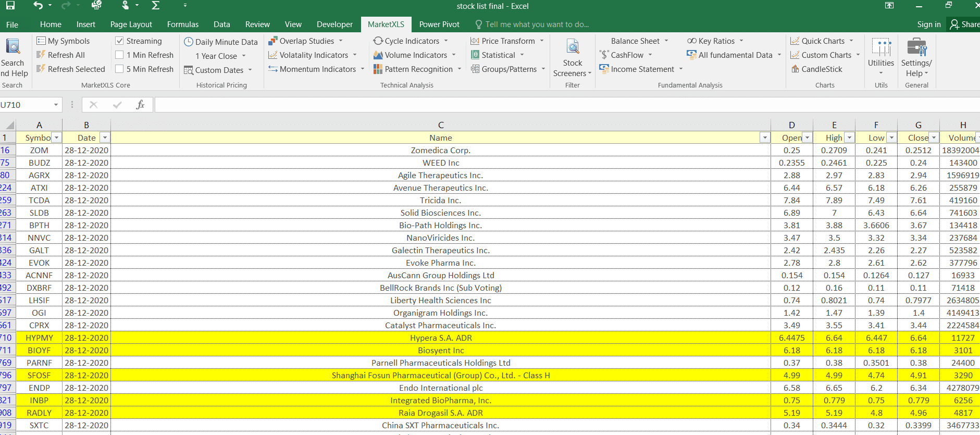Open CashFlow statements menu
This screenshot has width=980, height=435.
point(626,55)
